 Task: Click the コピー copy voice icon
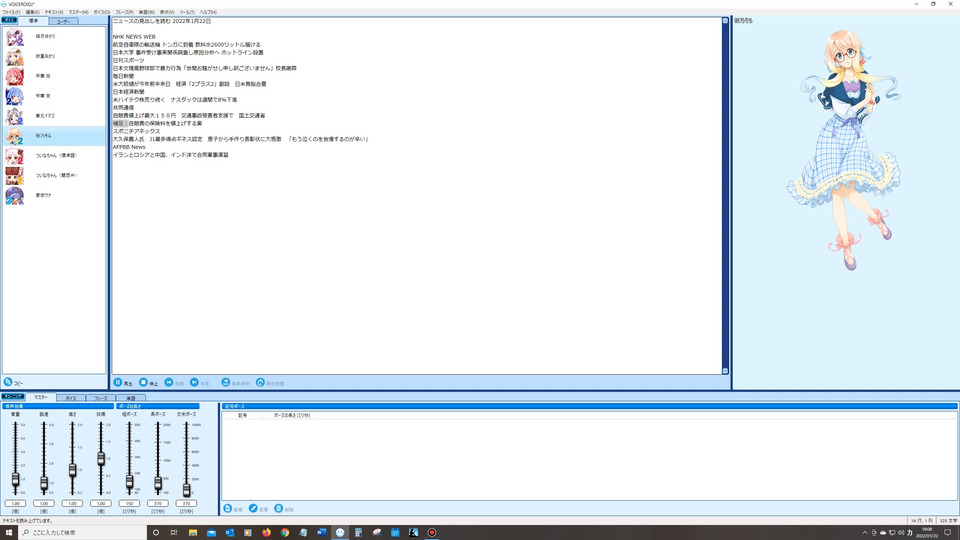click(x=8, y=382)
